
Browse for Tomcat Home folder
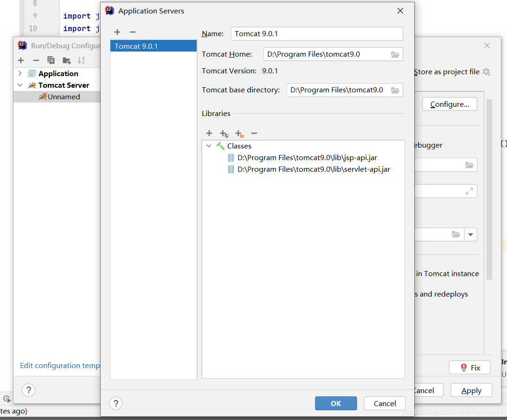click(x=395, y=54)
